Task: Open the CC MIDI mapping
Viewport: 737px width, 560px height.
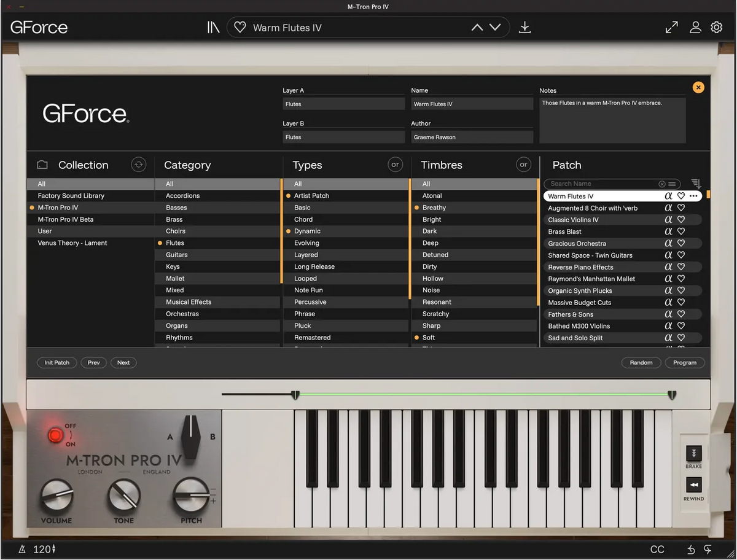Action: (x=657, y=549)
